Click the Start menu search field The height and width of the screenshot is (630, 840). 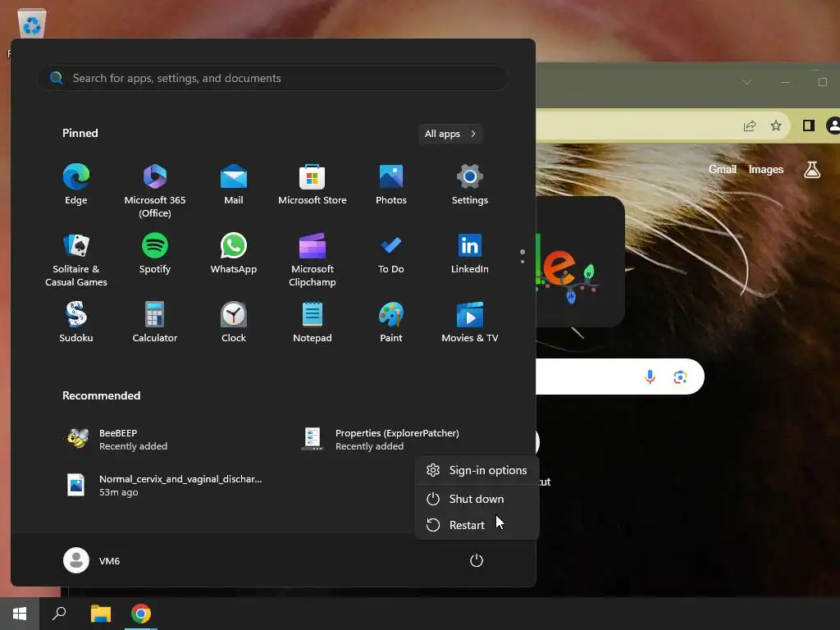[x=273, y=78]
